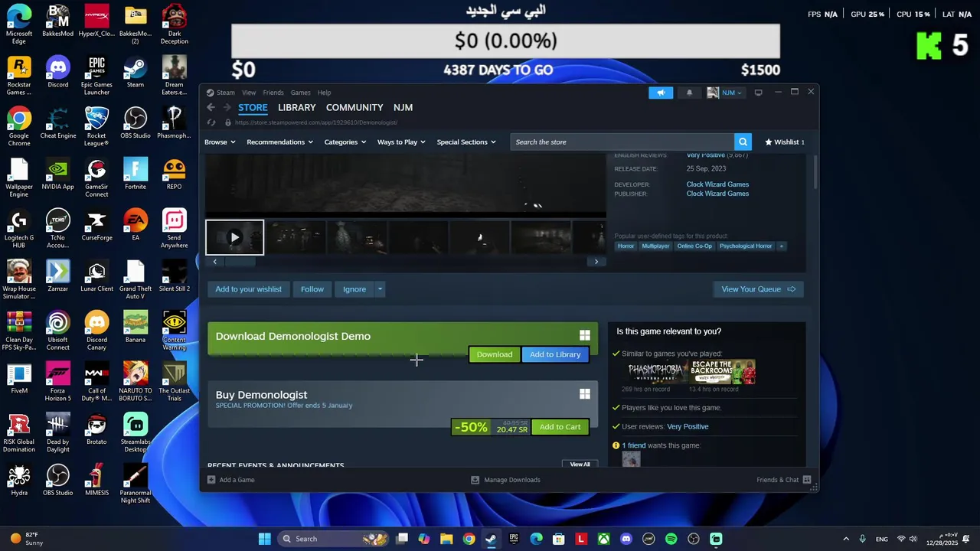
Task: Show hidden system tray icons chevron
Action: (846, 539)
